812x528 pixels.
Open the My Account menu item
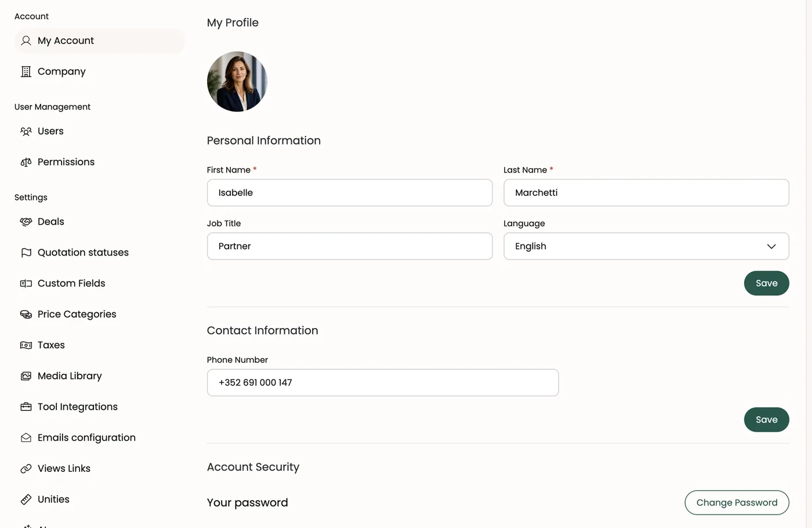[99, 41]
